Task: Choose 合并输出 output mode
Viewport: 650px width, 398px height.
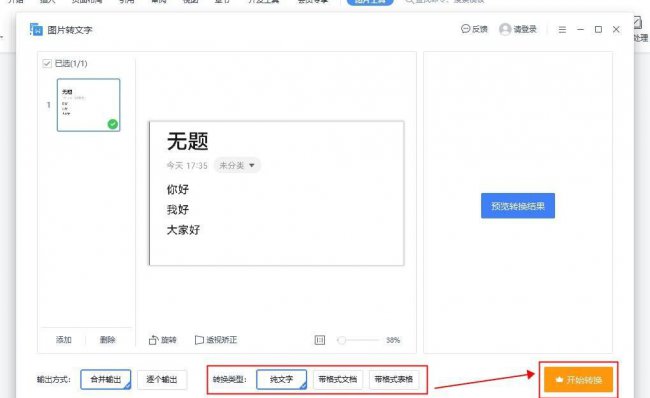Action: (x=106, y=379)
